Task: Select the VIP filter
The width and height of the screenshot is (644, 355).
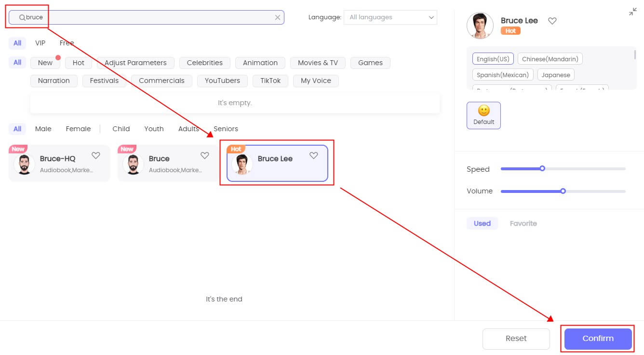Action: pyautogui.click(x=40, y=43)
